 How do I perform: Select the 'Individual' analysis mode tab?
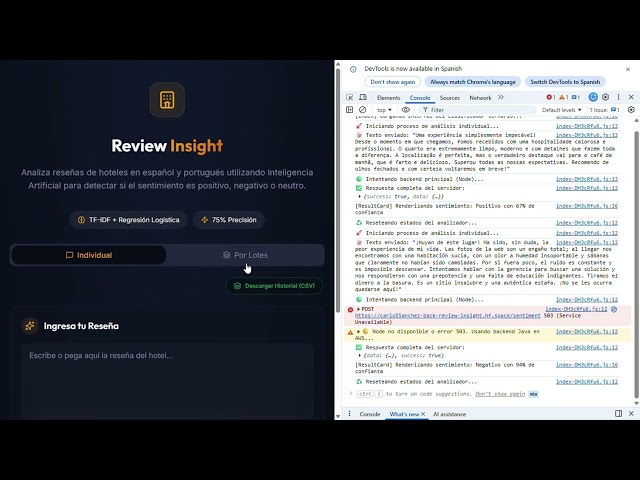tap(89, 255)
